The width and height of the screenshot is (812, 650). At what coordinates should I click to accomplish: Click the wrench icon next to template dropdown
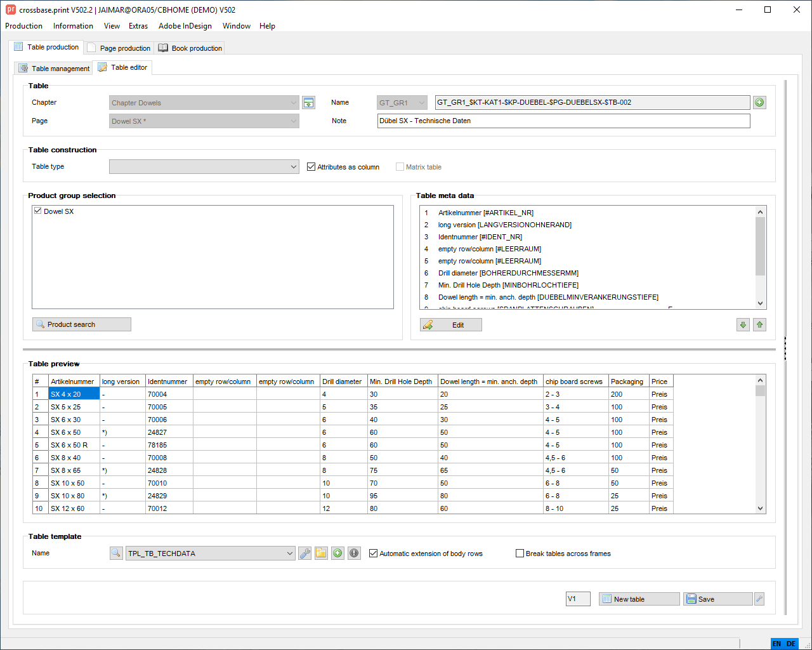coord(305,553)
